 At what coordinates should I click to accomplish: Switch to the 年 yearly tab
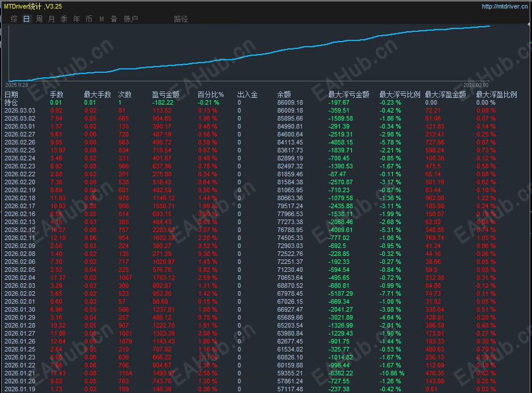tap(77, 19)
